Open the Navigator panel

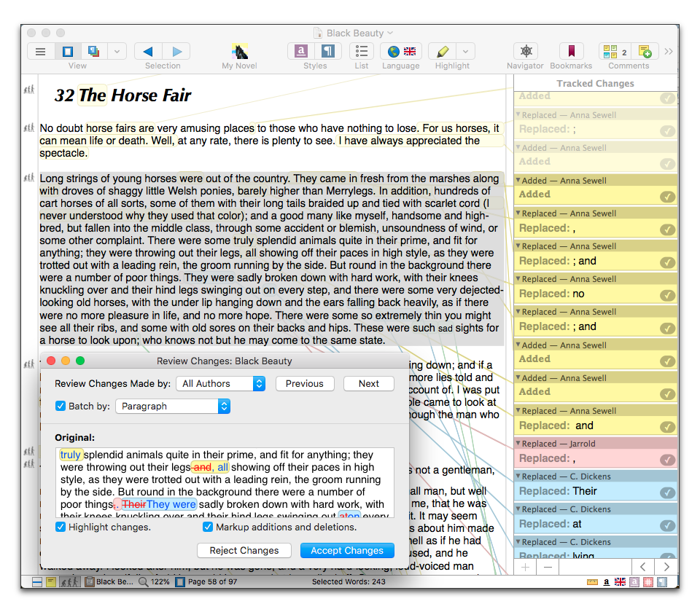pos(526,52)
